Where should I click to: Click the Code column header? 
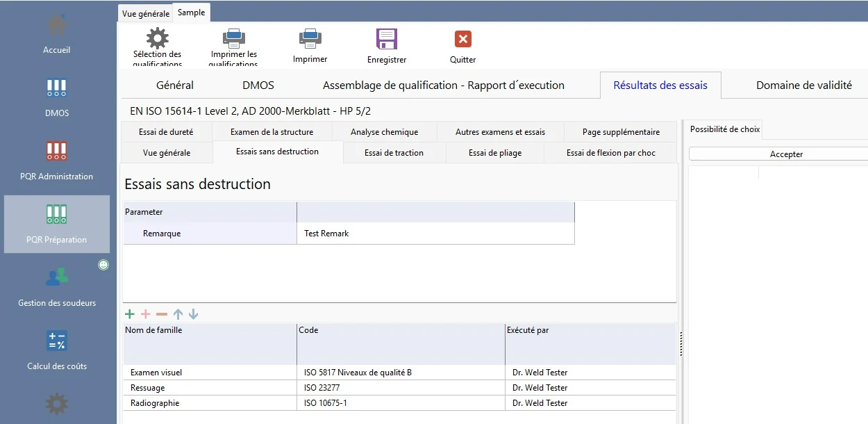tap(401, 344)
